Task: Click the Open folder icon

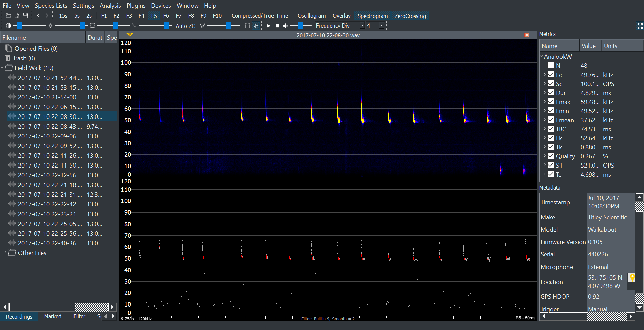Action: click(8, 16)
